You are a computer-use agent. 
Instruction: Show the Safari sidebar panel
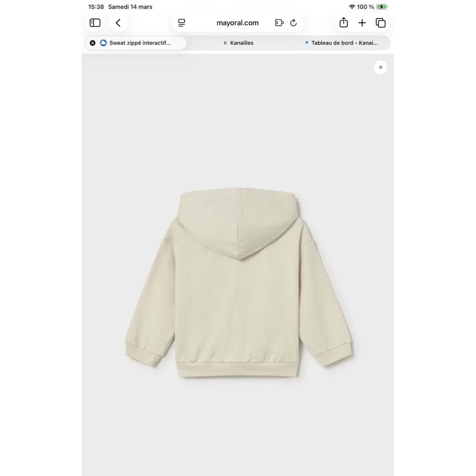95,23
